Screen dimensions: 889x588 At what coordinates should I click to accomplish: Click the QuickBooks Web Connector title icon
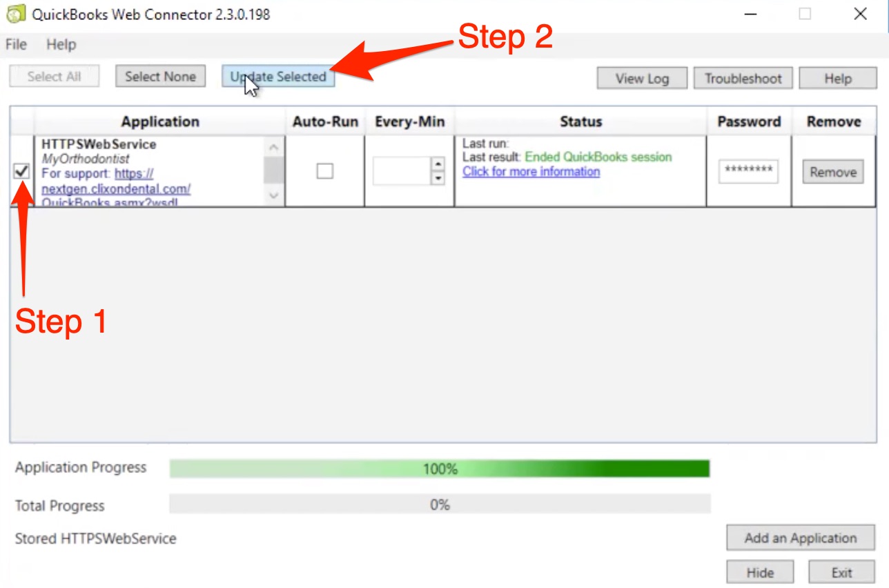click(15, 14)
